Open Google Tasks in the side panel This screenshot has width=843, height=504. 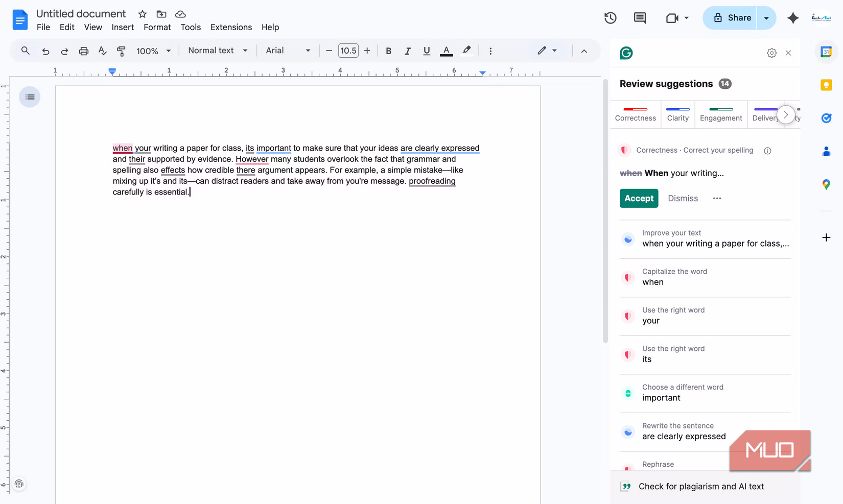coord(826,118)
